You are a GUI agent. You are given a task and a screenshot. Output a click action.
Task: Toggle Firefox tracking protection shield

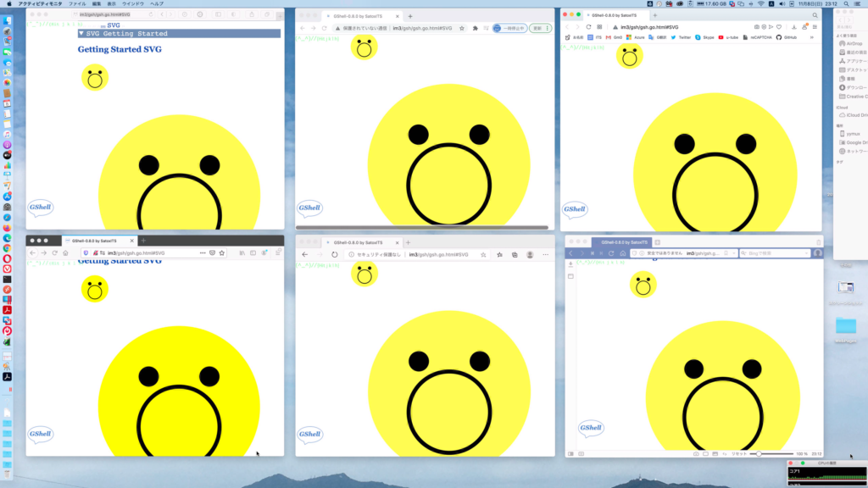(86, 253)
